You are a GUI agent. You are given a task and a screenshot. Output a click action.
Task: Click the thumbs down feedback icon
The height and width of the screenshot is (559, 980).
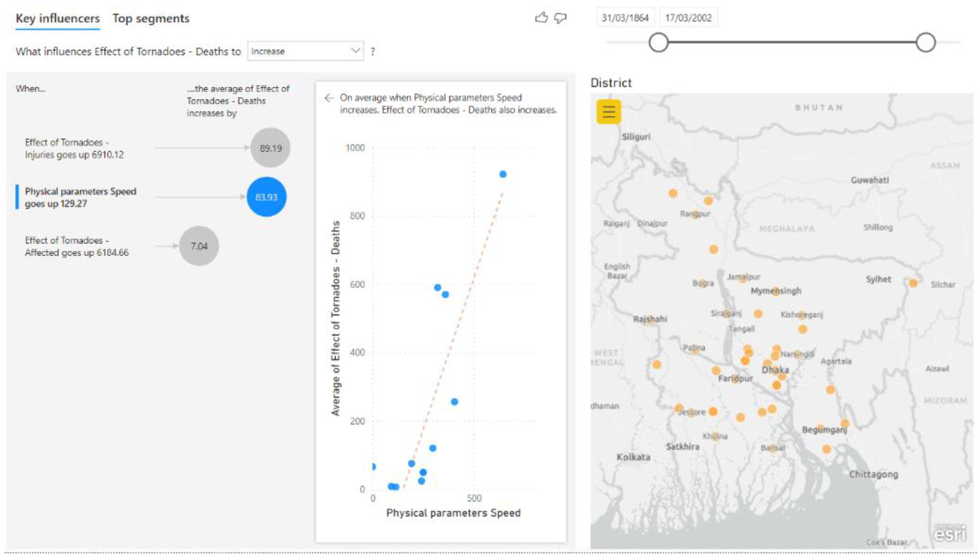[561, 18]
